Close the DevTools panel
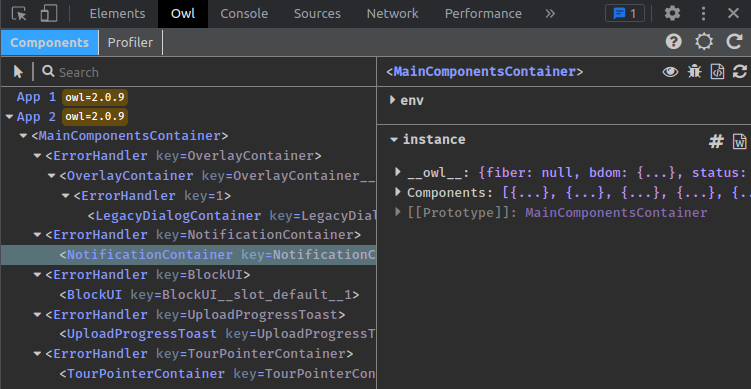Image resolution: width=751 pixels, height=389 pixels. pos(733,13)
